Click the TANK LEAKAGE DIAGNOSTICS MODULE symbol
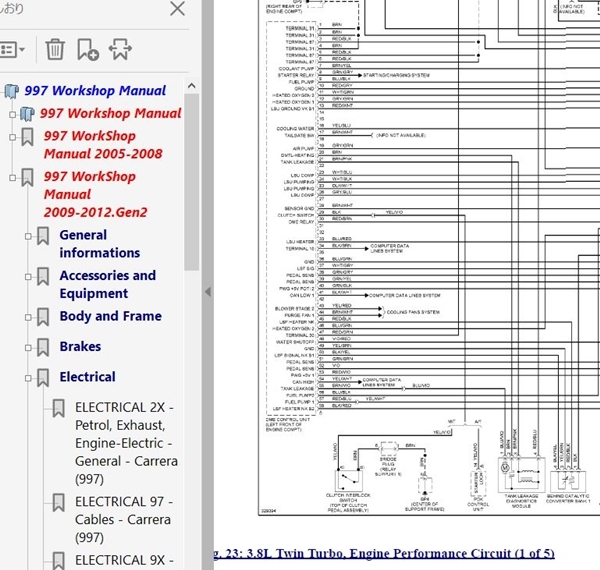The height and width of the screenshot is (570, 600). pyautogui.click(x=521, y=474)
